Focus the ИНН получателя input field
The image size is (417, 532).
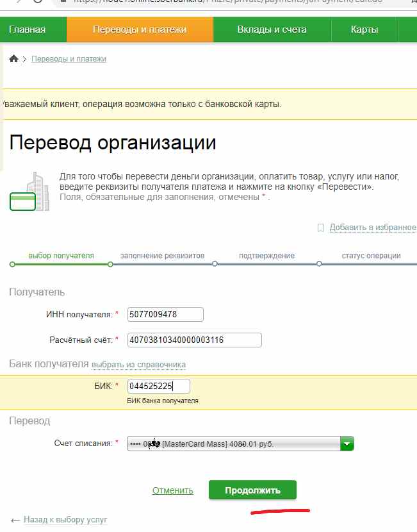pyautogui.click(x=165, y=314)
